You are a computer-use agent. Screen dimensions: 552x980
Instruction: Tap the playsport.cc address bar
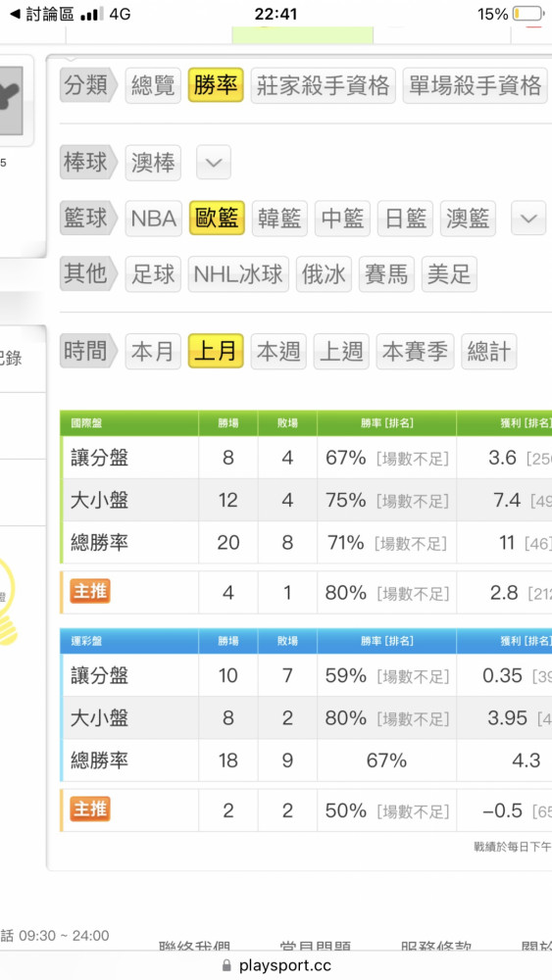point(276,965)
